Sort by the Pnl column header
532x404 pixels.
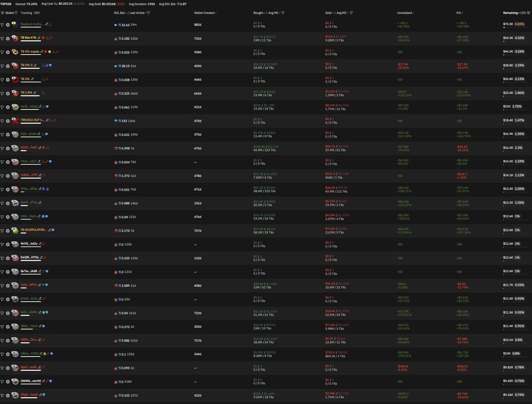pos(460,13)
